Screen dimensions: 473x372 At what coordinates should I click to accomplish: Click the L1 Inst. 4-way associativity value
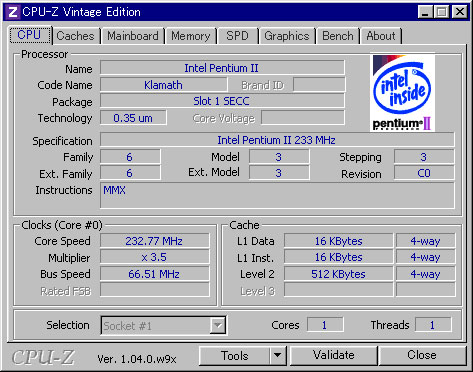pos(425,257)
